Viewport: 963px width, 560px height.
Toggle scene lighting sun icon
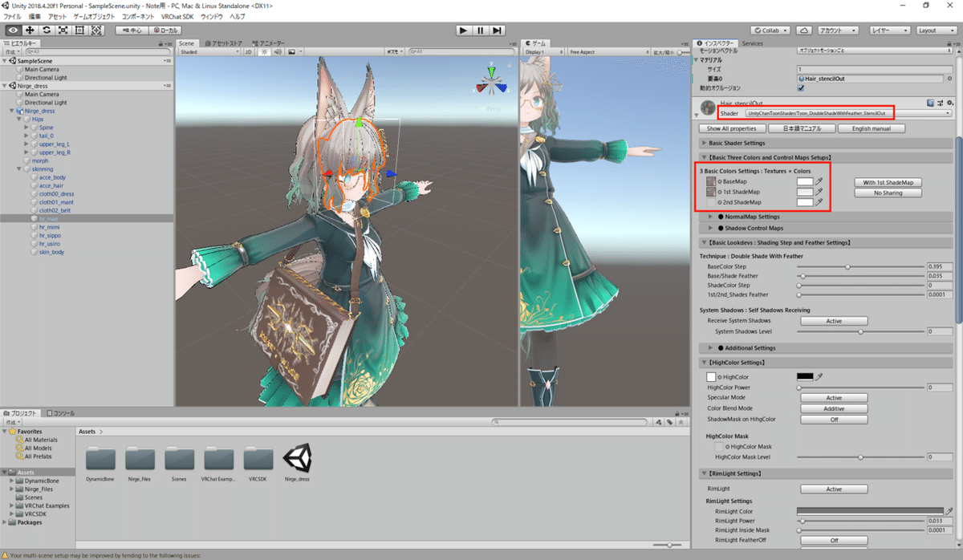(x=262, y=51)
